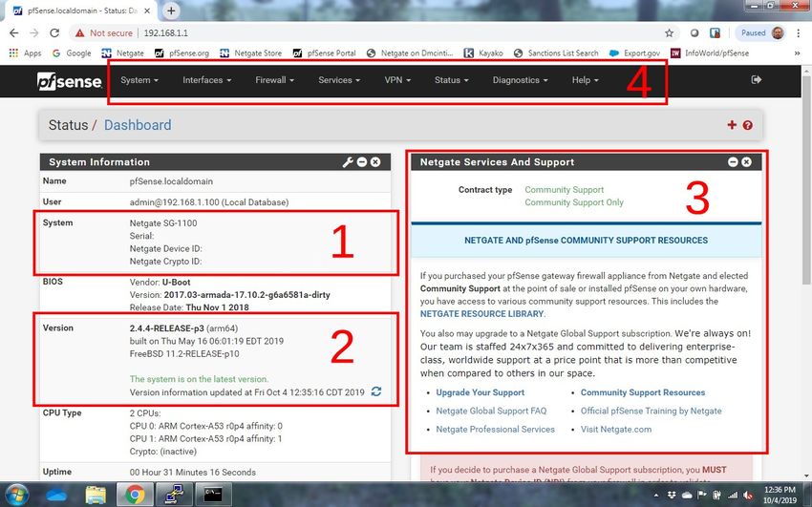Viewport: 812px width, 507px height.
Task: Open OneDrive cloud taskbar icon
Action: click(56, 496)
